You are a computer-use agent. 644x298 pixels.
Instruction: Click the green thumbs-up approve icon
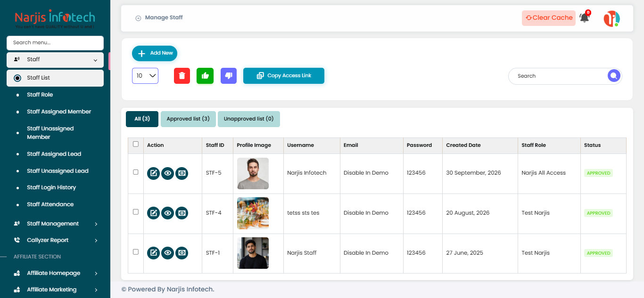point(205,76)
